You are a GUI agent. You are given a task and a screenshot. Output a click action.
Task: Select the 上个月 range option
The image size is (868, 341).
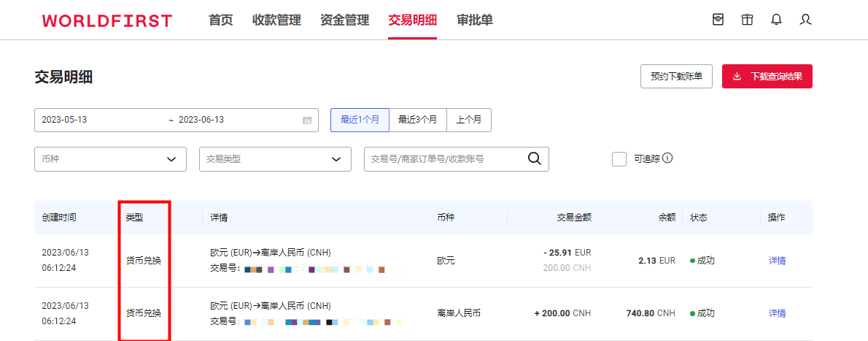point(469,120)
